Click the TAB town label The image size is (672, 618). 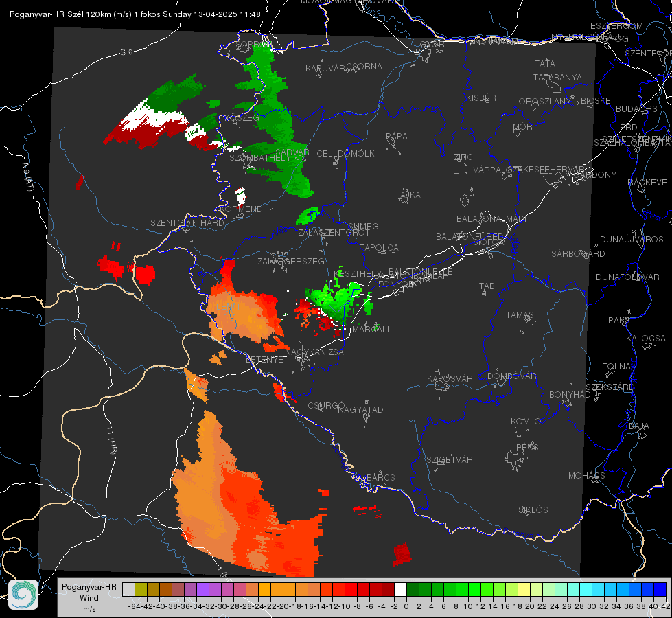(x=487, y=286)
